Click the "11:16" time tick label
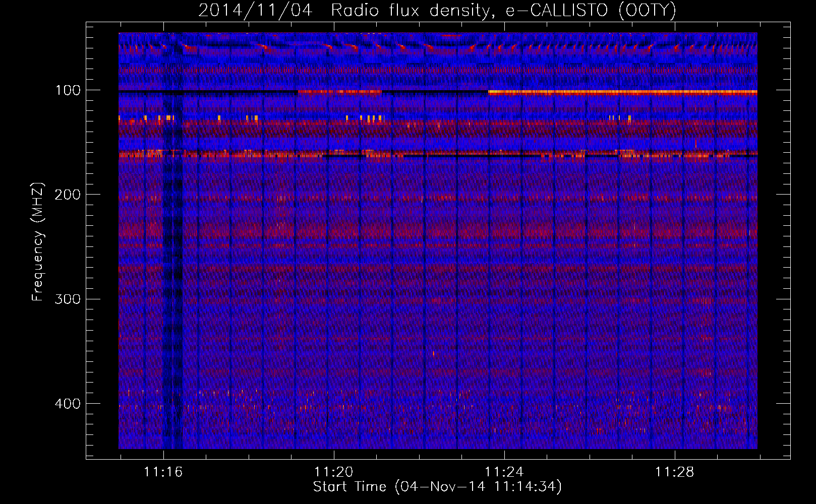Viewport: 816px width, 504px height. point(163,472)
